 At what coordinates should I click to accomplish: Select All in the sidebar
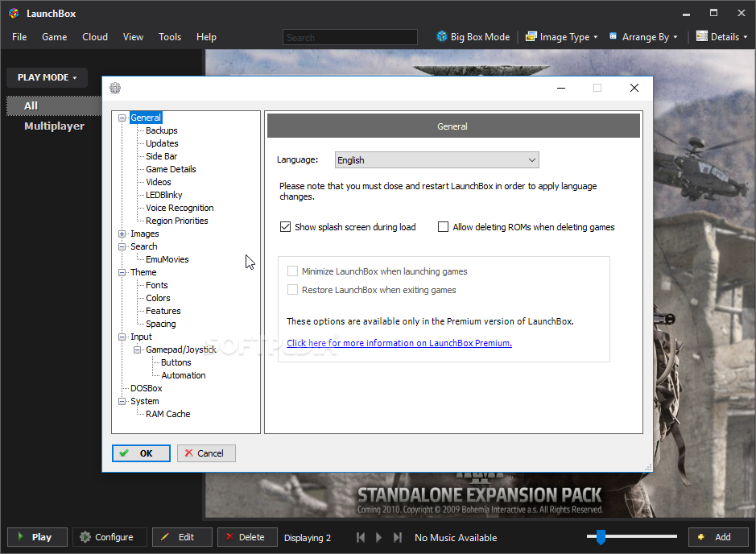pyautogui.click(x=53, y=106)
